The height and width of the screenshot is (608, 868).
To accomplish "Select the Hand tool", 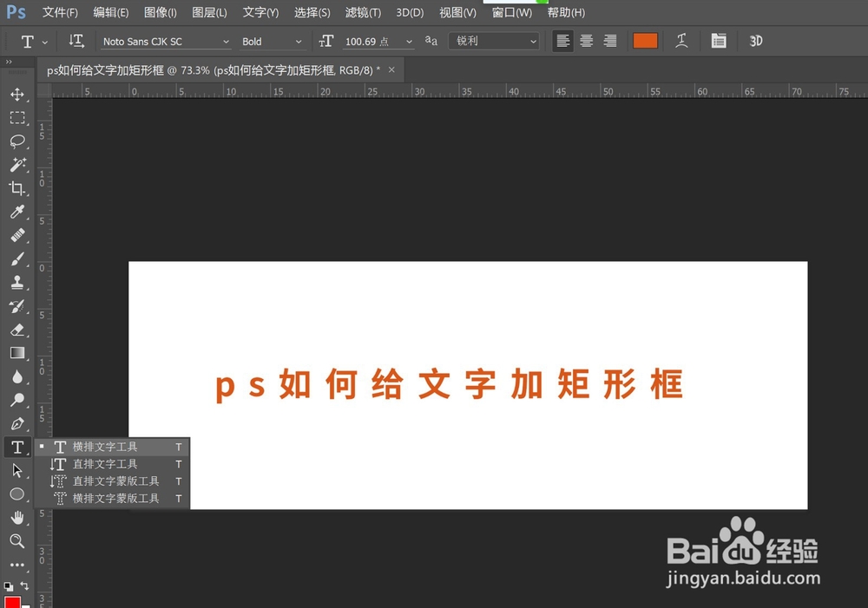I will (17, 518).
